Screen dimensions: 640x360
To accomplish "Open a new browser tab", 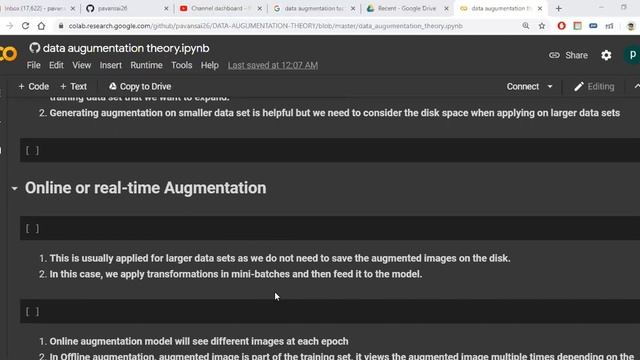I will (x=559, y=9).
